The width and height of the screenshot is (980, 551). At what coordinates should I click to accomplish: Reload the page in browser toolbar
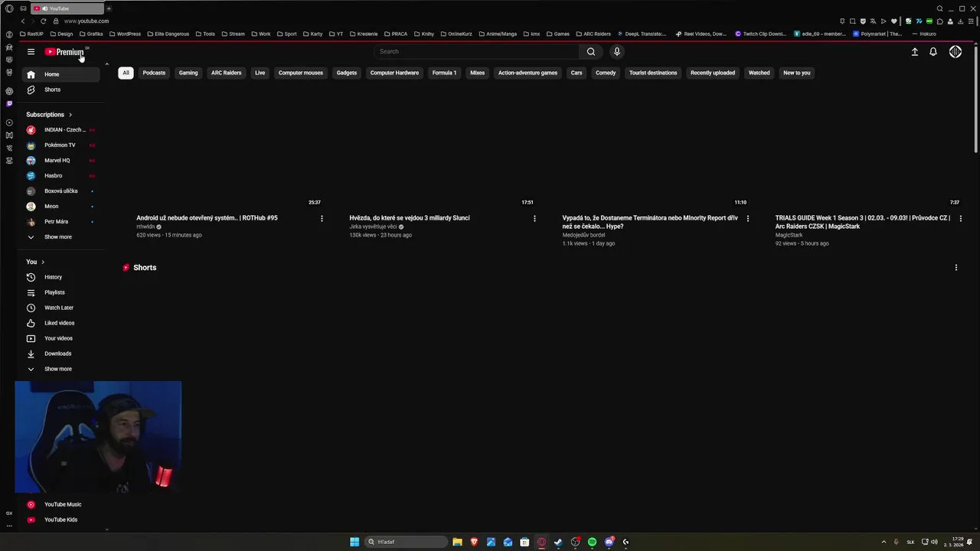pos(43,21)
